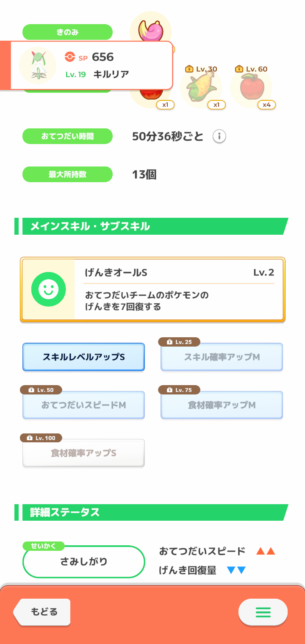Image resolution: width=305 pixels, height=644 pixels.
Task: Tap the 最大所持数 label
Action: click(67, 174)
